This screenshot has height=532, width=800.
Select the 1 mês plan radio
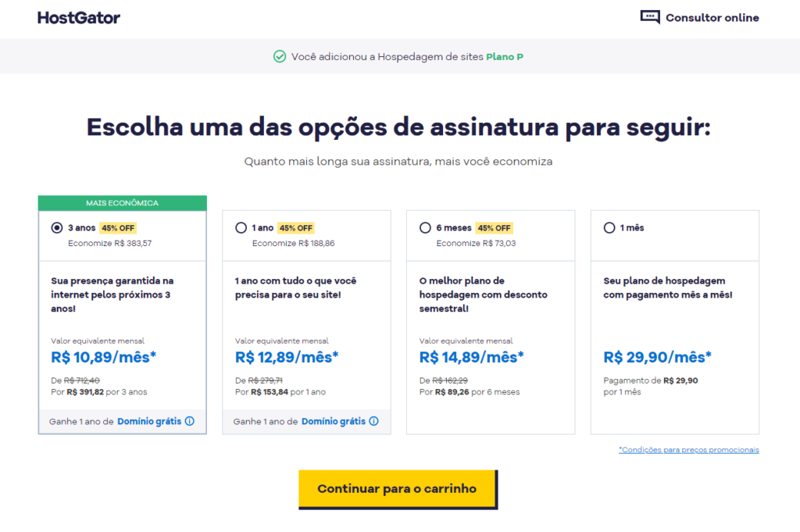click(x=609, y=228)
